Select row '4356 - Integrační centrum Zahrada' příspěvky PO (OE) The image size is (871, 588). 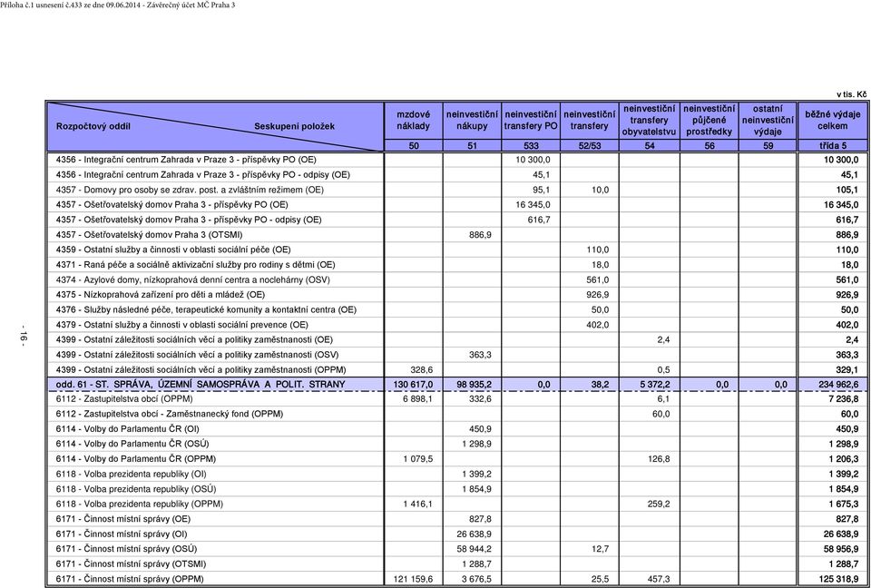coord(456,160)
